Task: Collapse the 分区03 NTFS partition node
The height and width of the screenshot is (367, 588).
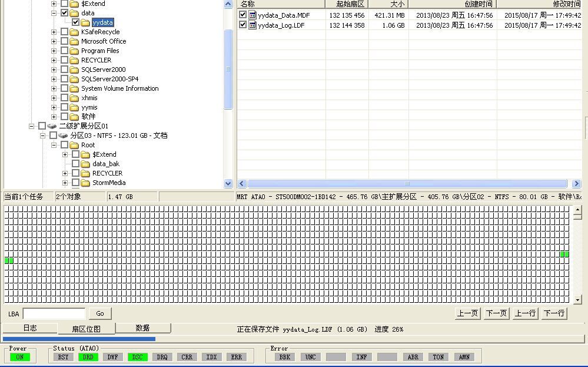Action: point(43,135)
